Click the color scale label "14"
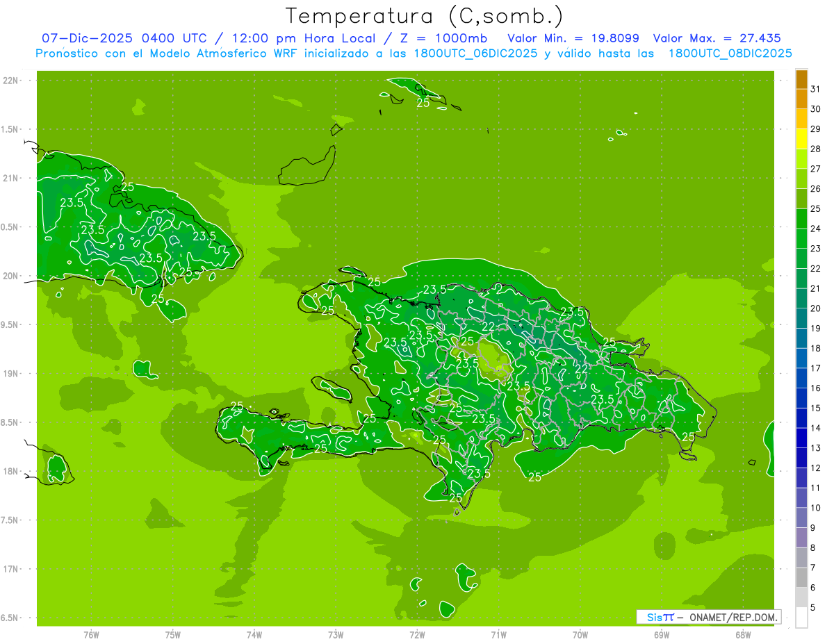The image size is (834, 644). (x=816, y=428)
